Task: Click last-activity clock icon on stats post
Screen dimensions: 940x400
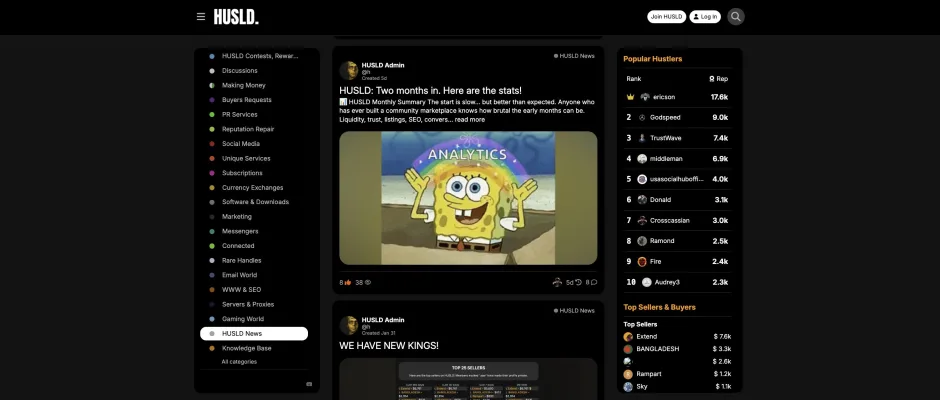Action: click(578, 283)
